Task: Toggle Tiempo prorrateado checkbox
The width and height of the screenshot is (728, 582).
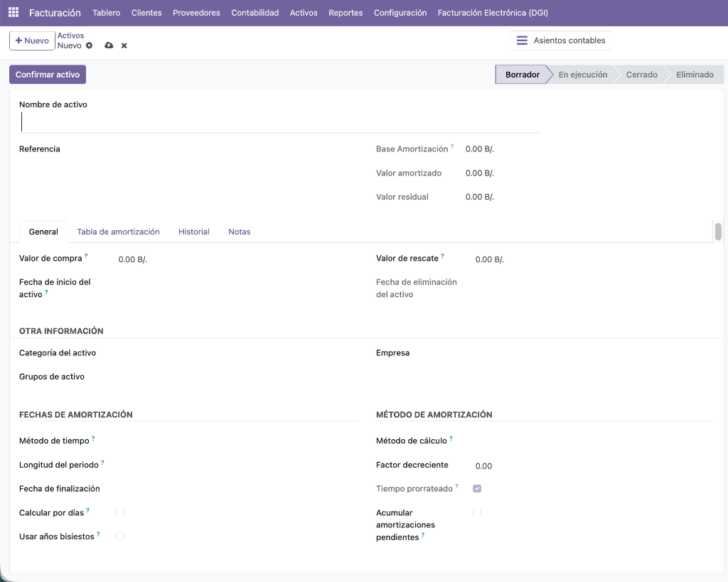Action: [x=477, y=488]
